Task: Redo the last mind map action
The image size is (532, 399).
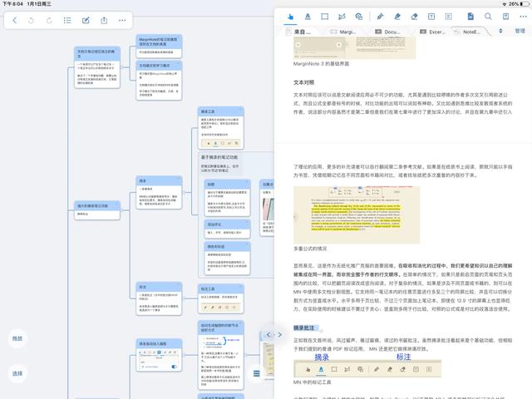Action: point(49,20)
